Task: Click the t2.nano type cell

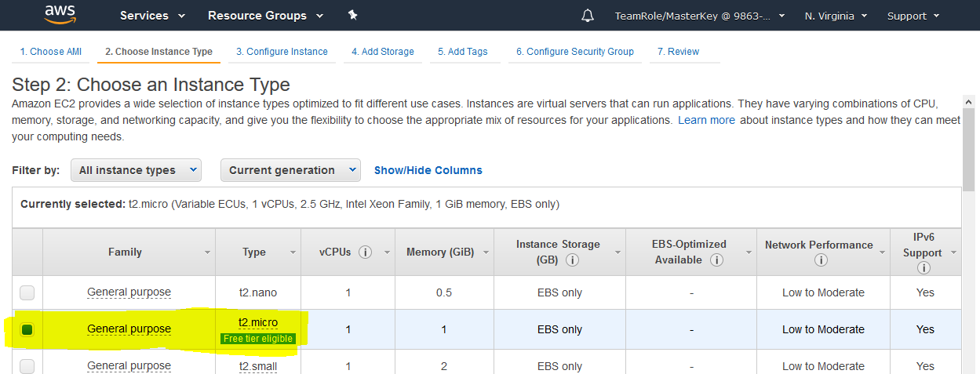Action: pyautogui.click(x=258, y=292)
